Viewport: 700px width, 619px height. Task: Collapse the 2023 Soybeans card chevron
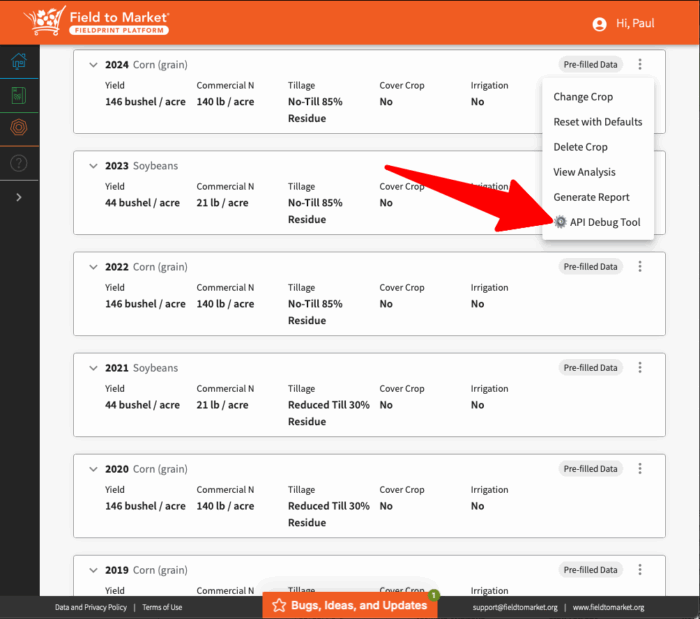(x=94, y=166)
